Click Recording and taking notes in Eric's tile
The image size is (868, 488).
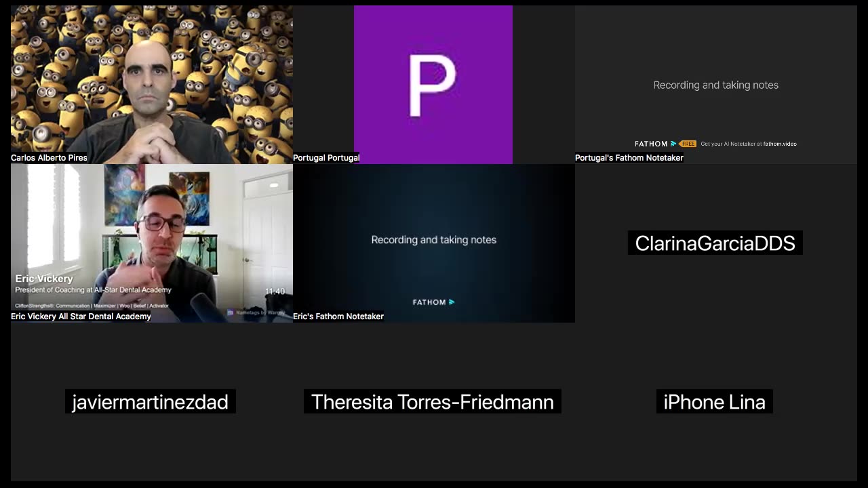[x=434, y=240]
